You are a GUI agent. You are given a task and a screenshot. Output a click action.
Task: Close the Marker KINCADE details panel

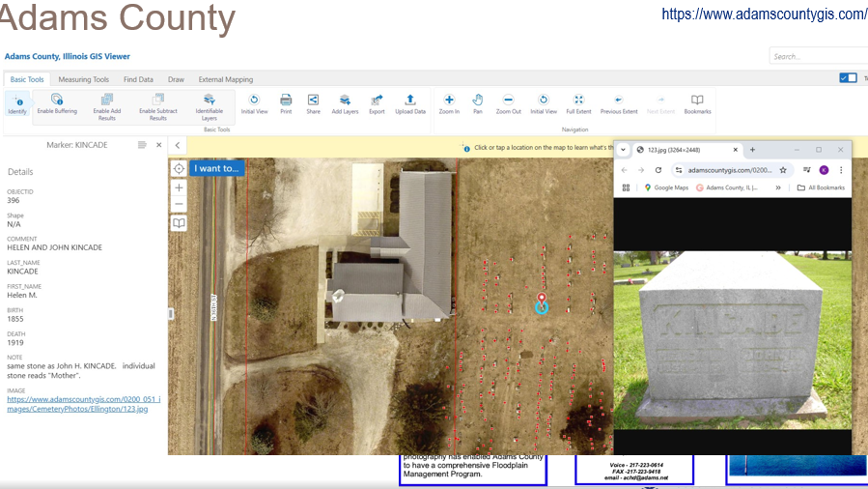pyautogui.click(x=159, y=145)
